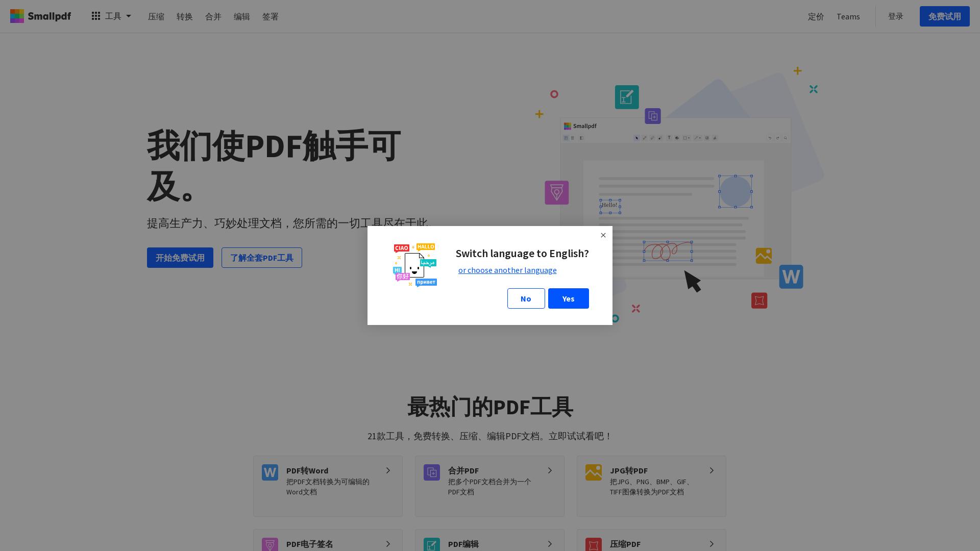Open the PDF转Word card chevron
980x551 pixels.
coord(388,470)
